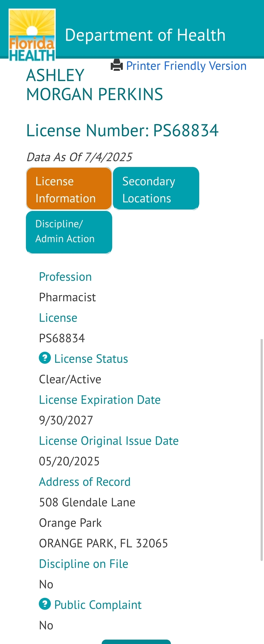Viewport: 264px width, 644px height.
Task: Click the License Expiration Date label
Action: (99, 400)
